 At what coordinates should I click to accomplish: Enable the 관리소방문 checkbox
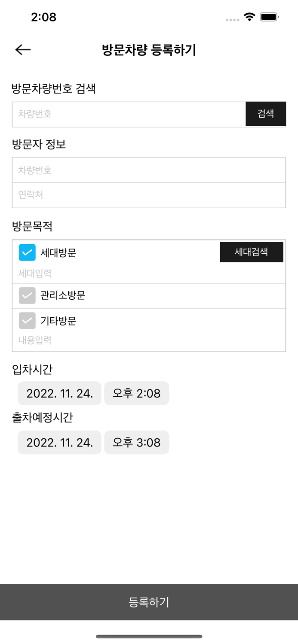27,295
